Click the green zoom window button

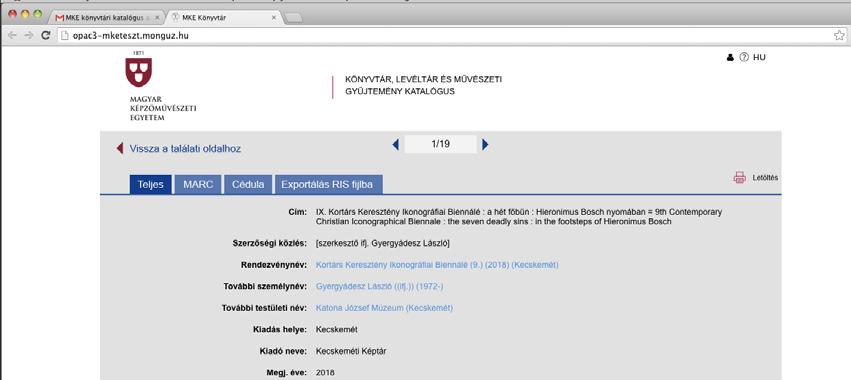(x=37, y=15)
